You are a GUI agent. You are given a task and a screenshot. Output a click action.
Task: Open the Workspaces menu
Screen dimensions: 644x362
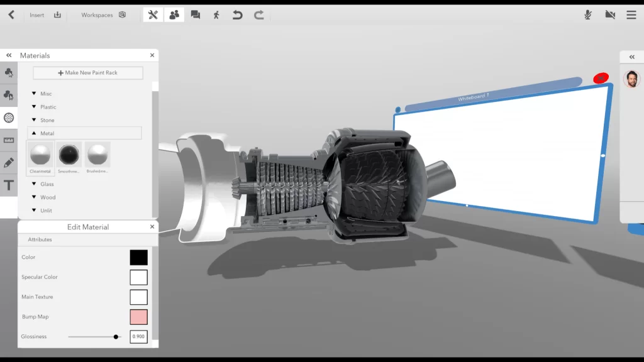[x=103, y=15]
